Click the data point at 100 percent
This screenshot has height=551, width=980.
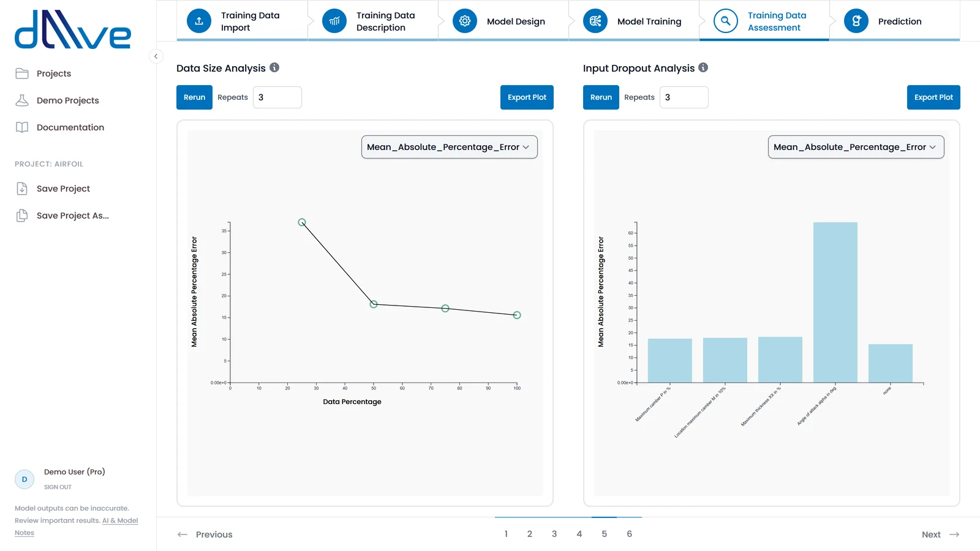pyautogui.click(x=517, y=315)
